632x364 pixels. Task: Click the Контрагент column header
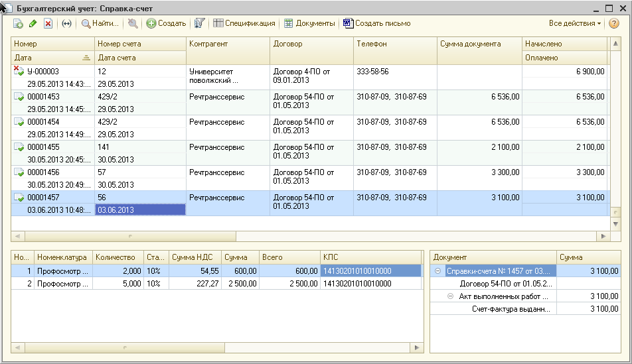coord(228,44)
